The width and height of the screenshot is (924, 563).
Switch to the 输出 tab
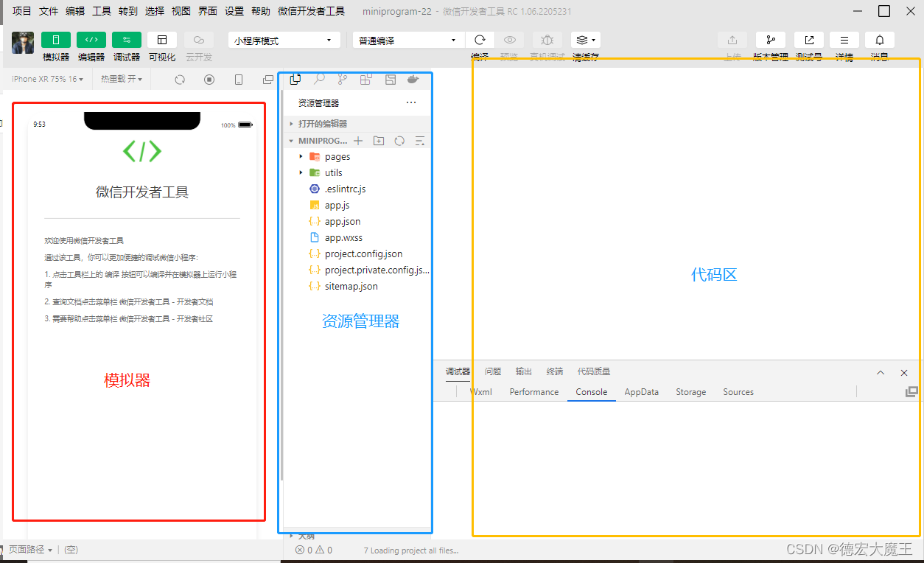(524, 371)
